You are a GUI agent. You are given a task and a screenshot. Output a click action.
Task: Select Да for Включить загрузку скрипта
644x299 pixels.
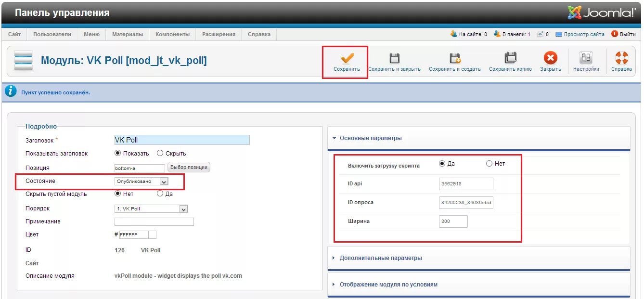[x=442, y=164]
